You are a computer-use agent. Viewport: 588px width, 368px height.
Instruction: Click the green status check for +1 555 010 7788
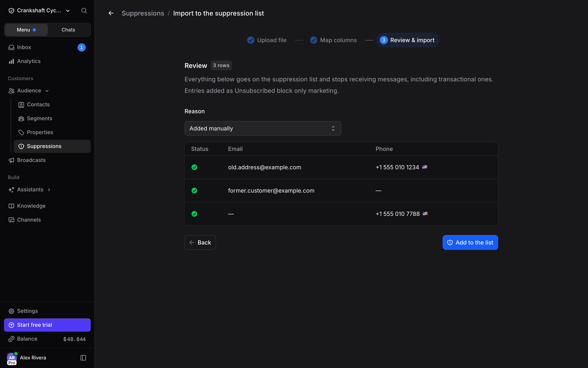click(194, 214)
